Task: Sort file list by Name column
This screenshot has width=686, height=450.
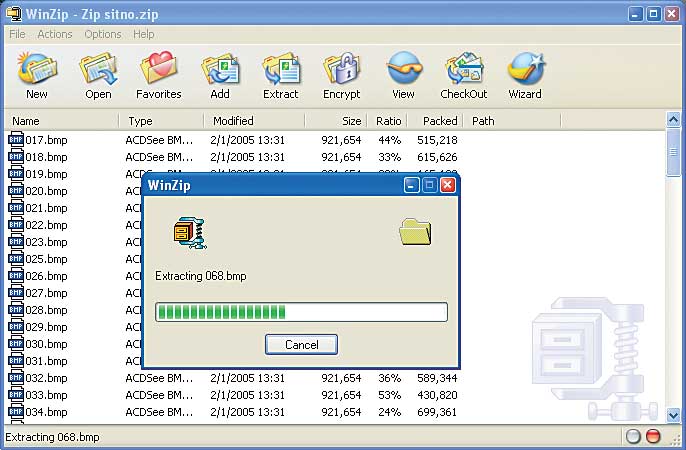Action: tap(62, 121)
